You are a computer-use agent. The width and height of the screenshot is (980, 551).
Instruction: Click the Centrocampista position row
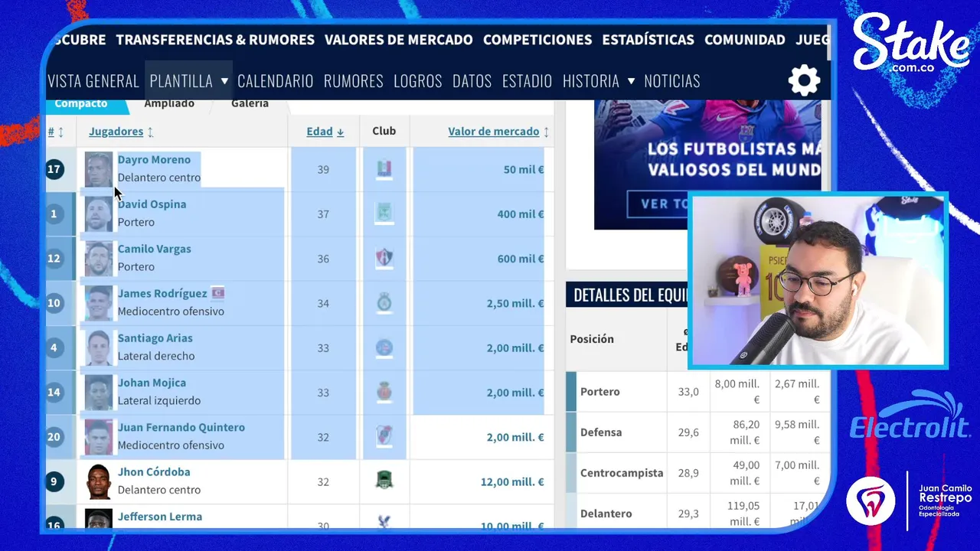[697, 473]
